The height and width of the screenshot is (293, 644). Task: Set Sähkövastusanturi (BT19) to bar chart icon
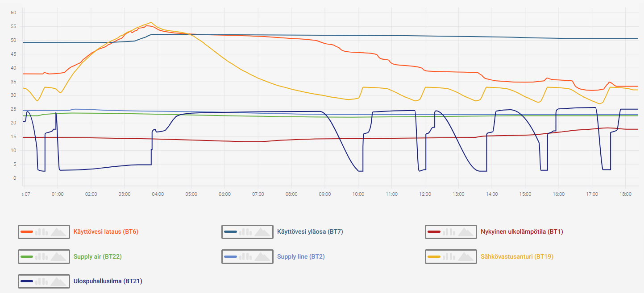[x=449, y=256]
